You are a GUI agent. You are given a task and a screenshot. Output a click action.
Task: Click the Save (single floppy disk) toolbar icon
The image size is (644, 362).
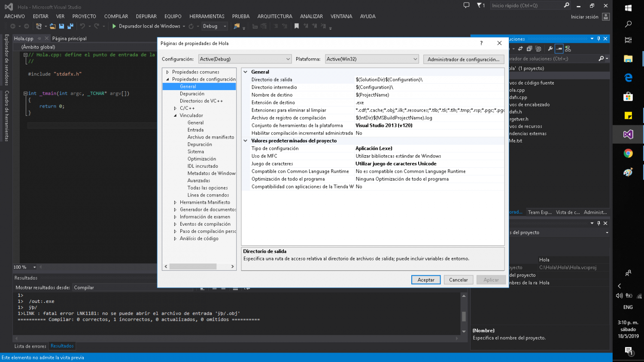pos(61,26)
